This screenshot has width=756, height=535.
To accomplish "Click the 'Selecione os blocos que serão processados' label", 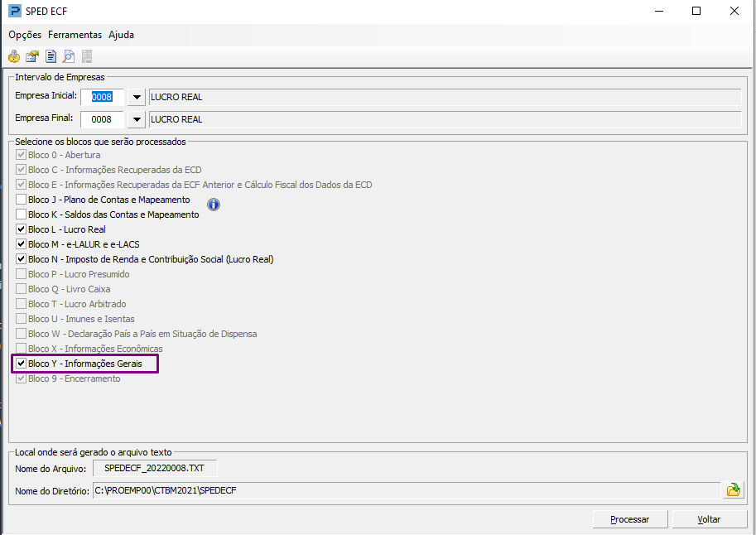I will [100, 142].
